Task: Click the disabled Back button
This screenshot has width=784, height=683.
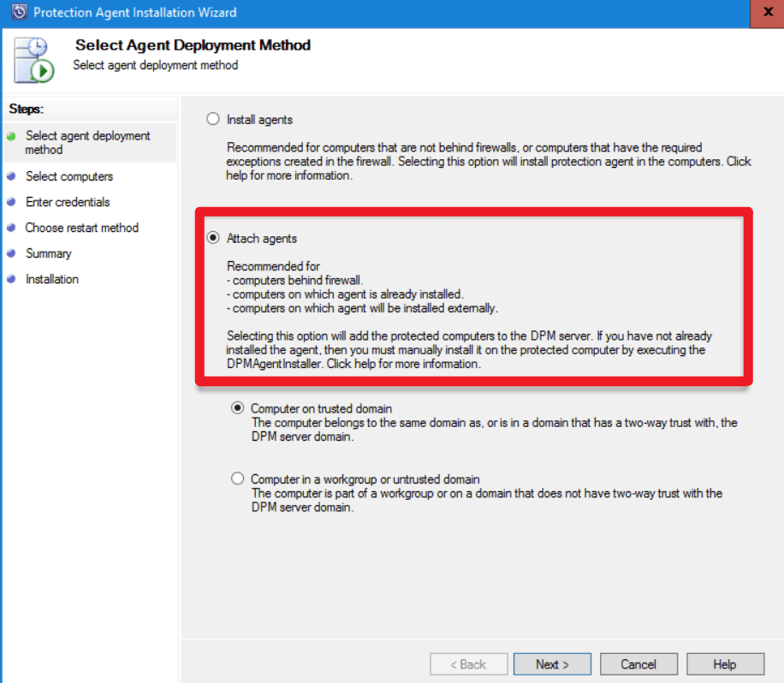Action: [468, 664]
